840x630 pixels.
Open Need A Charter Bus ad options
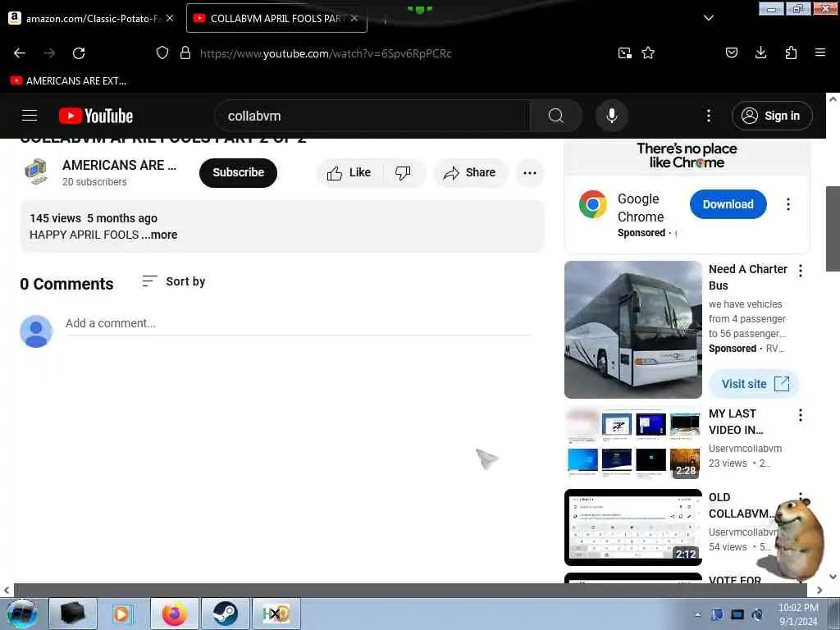point(801,271)
